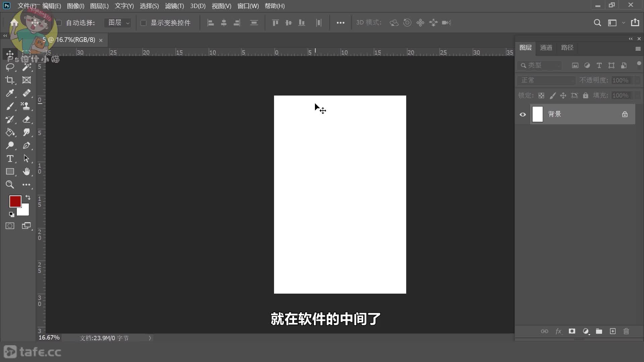
Task: Align top edges button
Action: click(275, 23)
